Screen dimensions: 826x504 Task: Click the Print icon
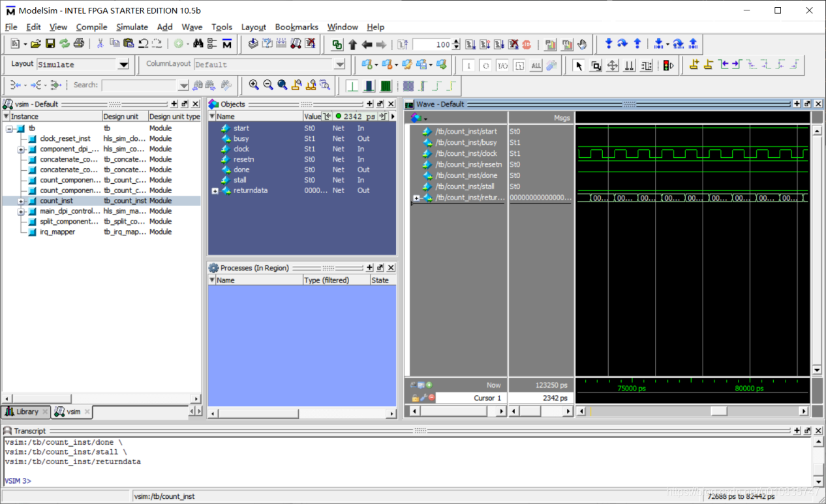pos(79,44)
